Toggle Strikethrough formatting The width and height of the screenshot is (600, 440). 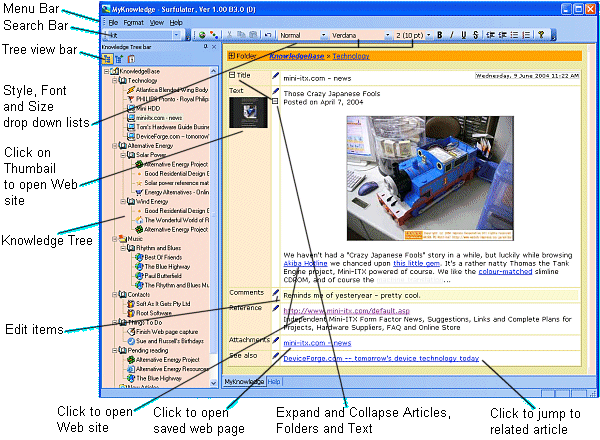[x=475, y=35]
